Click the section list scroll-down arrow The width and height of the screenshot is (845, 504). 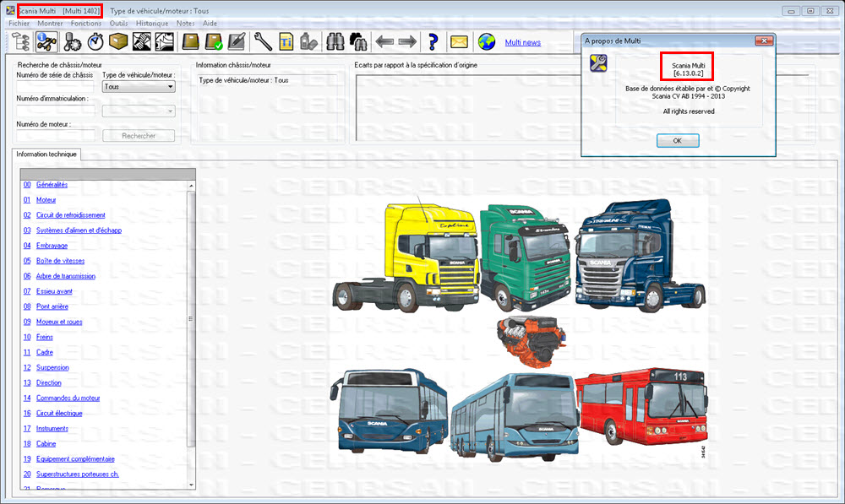191,485
